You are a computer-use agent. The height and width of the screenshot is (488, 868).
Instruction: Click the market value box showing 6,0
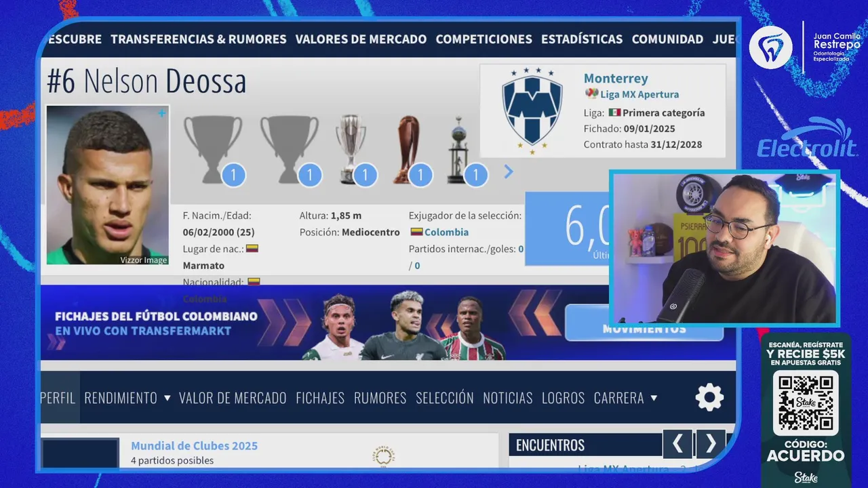point(567,228)
